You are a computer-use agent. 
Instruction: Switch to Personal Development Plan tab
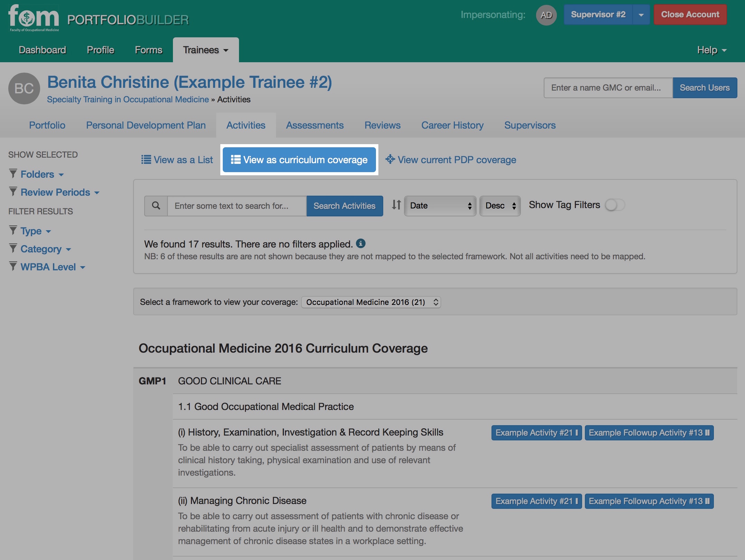click(x=146, y=125)
